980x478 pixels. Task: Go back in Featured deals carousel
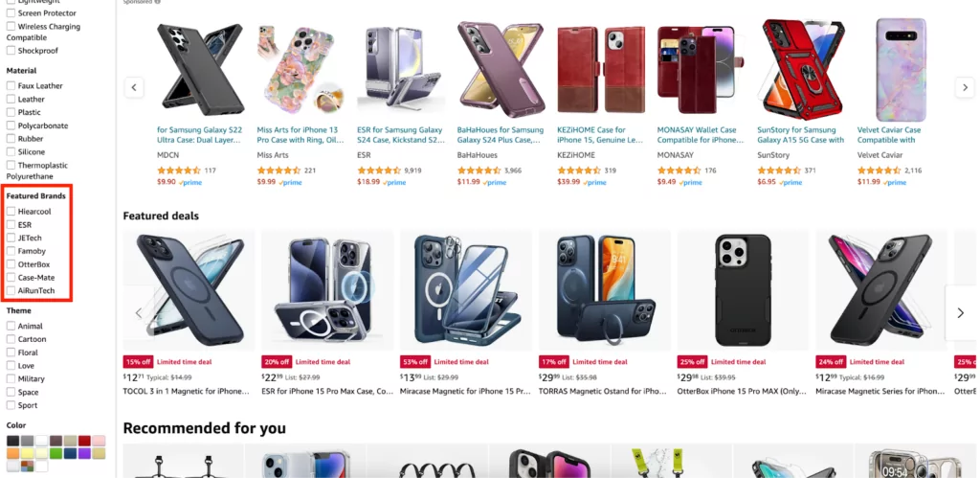[x=138, y=313]
